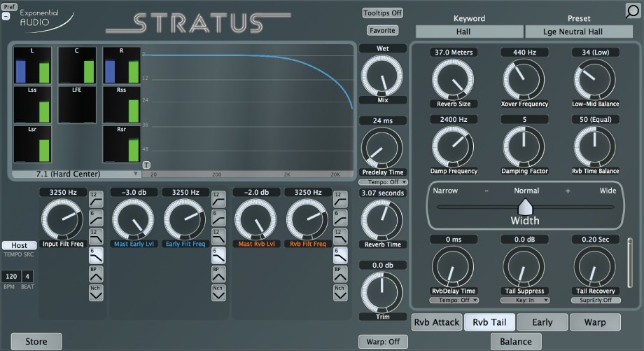
Task: Mark preset as Favorite
Action: click(382, 30)
